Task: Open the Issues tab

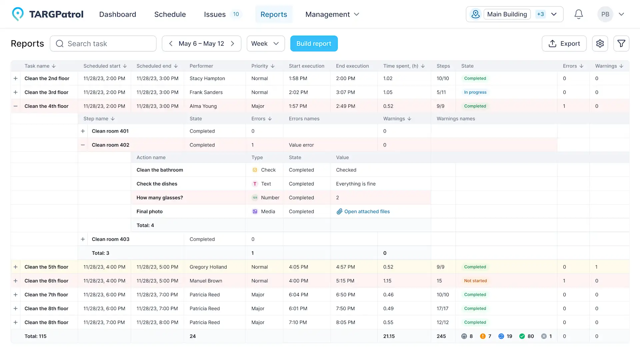Action: 215,14
